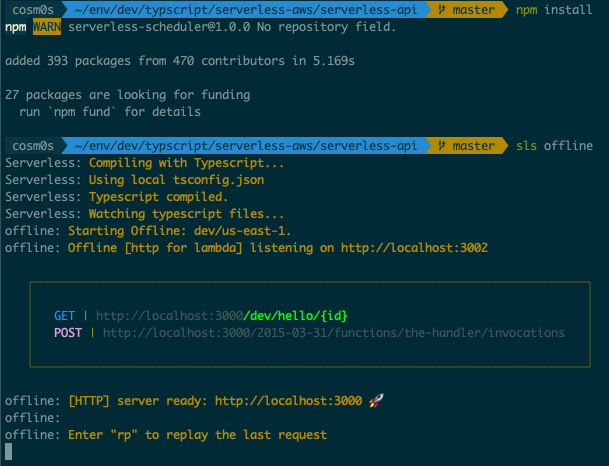Open the http://localhost:3002 lambda URL
The height and width of the screenshot is (466, 609).
[x=414, y=248]
